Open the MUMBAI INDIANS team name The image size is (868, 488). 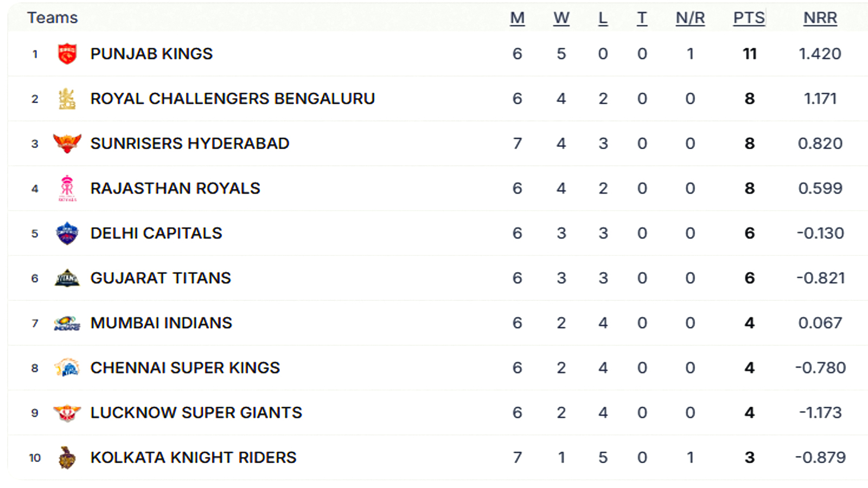(161, 323)
